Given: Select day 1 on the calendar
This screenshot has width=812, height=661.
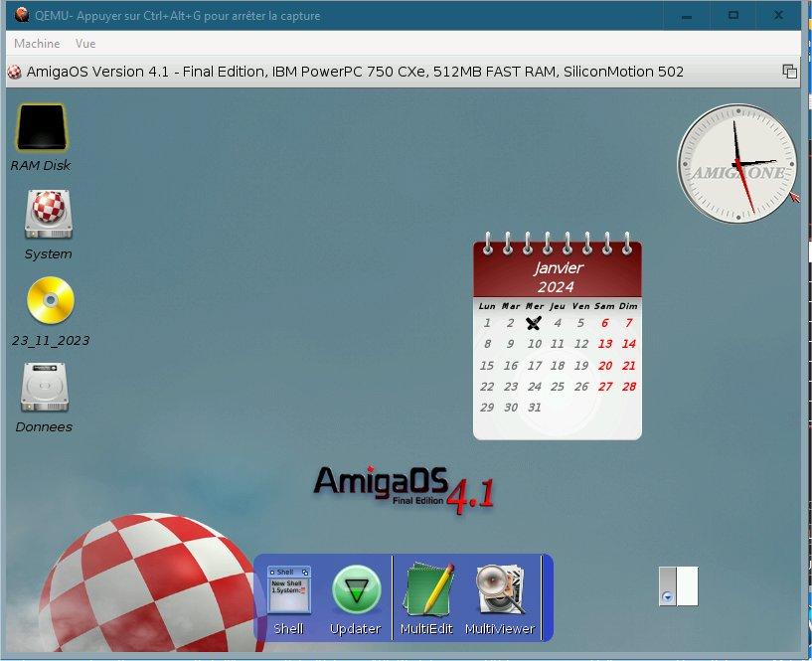Looking at the screenshot, I should 487,323.
